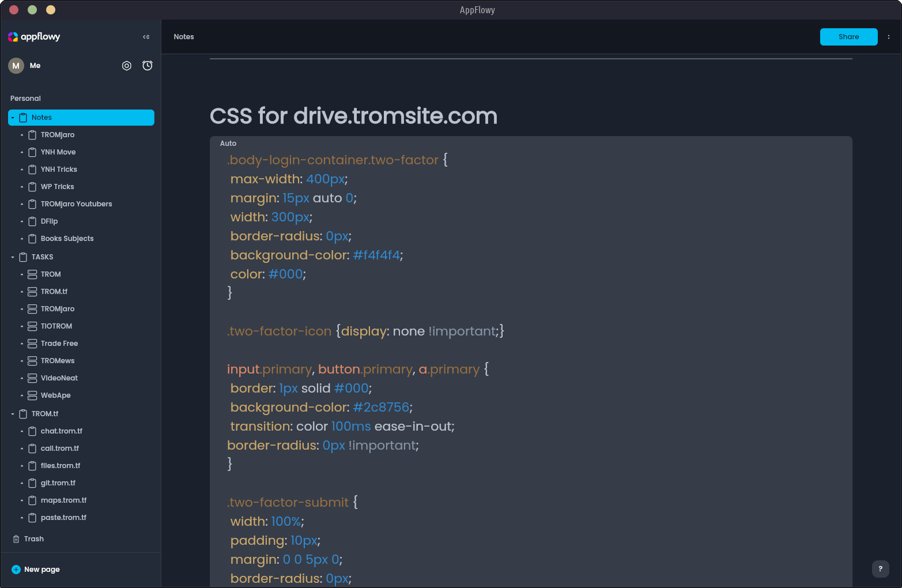
Task: Click the board icon next to TROMews
Action: [x=32, y=361]
